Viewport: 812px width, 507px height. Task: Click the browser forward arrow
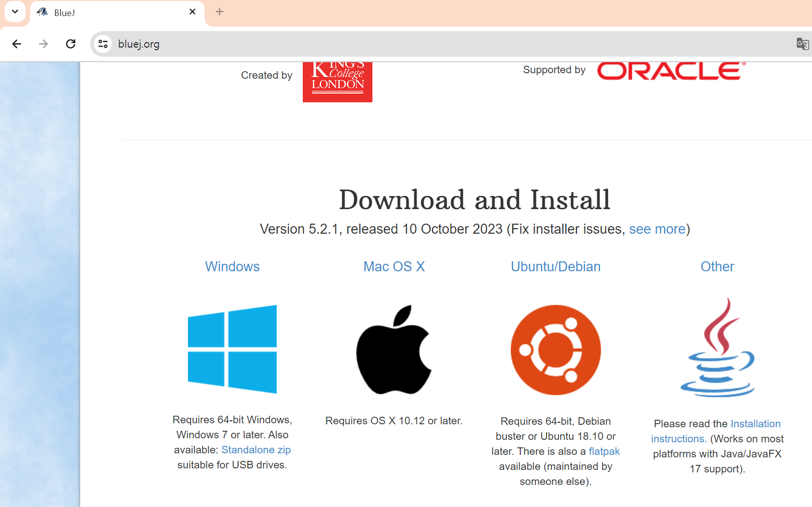pyautogui.click(x=44, y=44)
